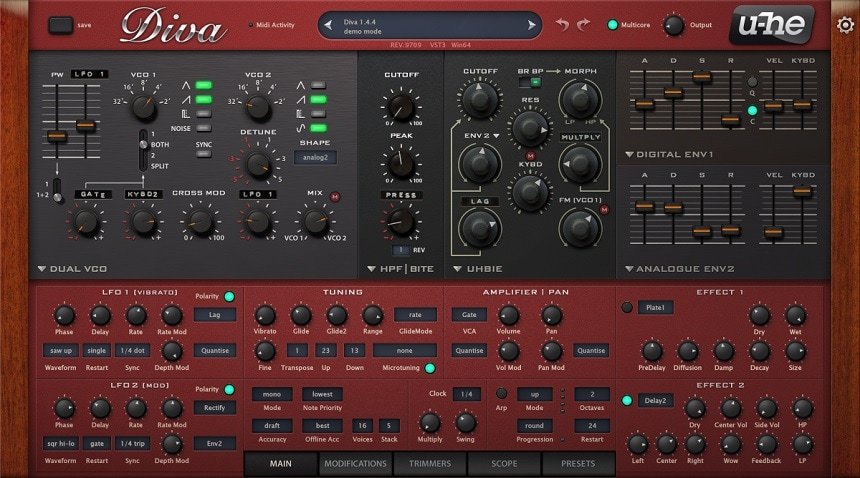Toggle the BR BP switch
This screenshot has height=478, width=860.
click(x=530, y=83)
